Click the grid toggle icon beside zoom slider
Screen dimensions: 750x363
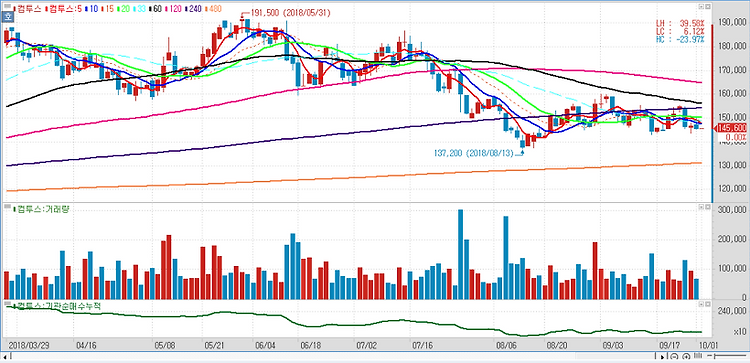pos(697,356)
